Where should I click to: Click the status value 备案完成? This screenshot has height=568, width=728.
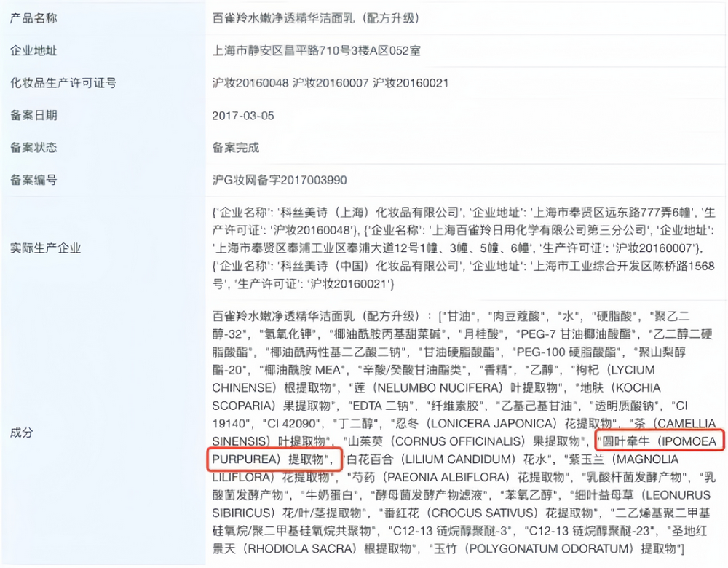pos(235,148)
